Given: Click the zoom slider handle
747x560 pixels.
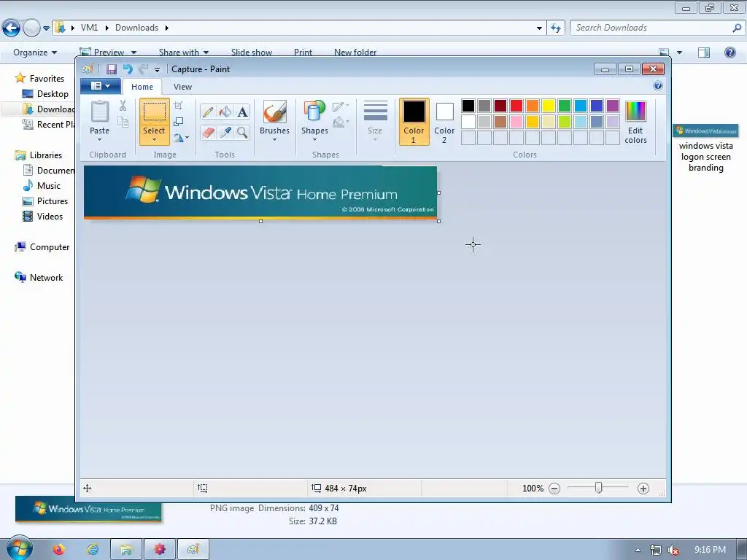Looking at the screenshot, I should pyautogui.click(x=599, y=488).
